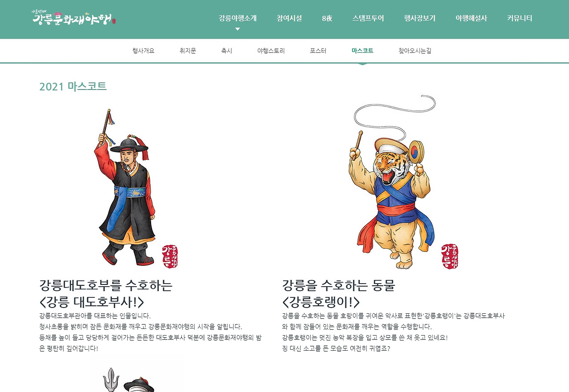569x392 pixels.
Task: Switch to the 행사개요 sub-tab
Action: point(143,51)
